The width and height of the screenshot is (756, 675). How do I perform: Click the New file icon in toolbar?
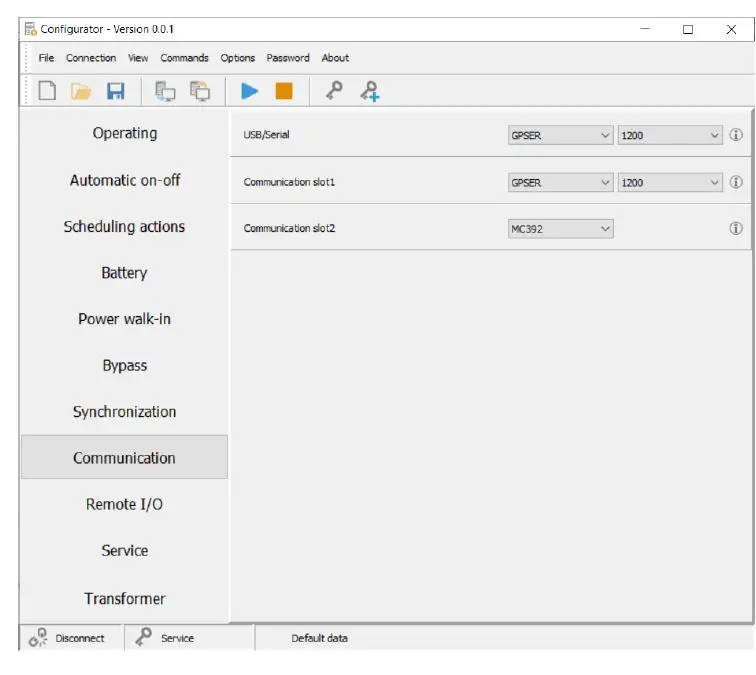(47, 91)
